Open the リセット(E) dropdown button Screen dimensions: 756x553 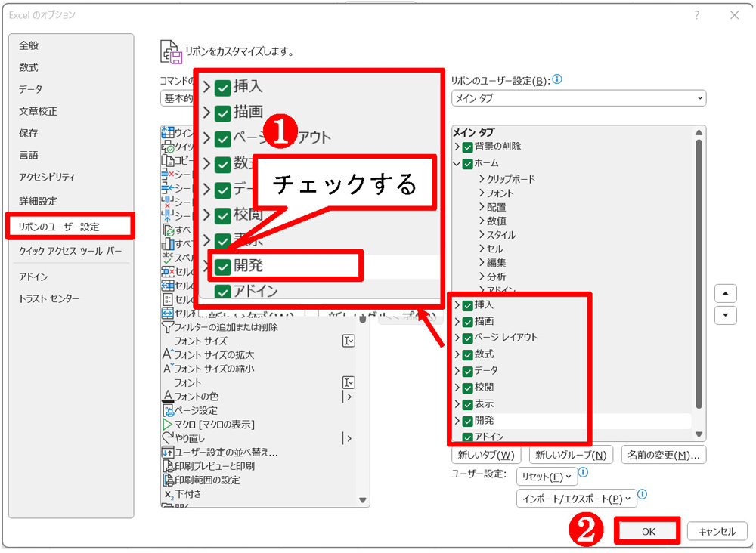[x=547, y=477]
